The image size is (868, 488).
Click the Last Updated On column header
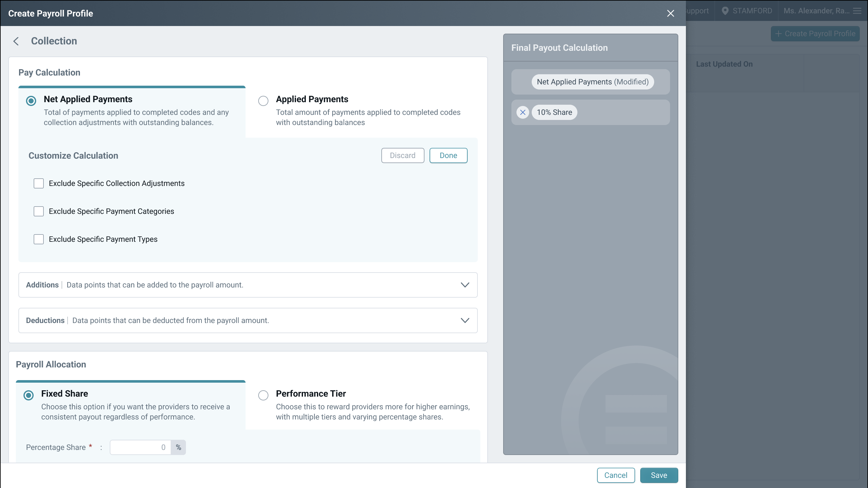click(x=724, y=64)
